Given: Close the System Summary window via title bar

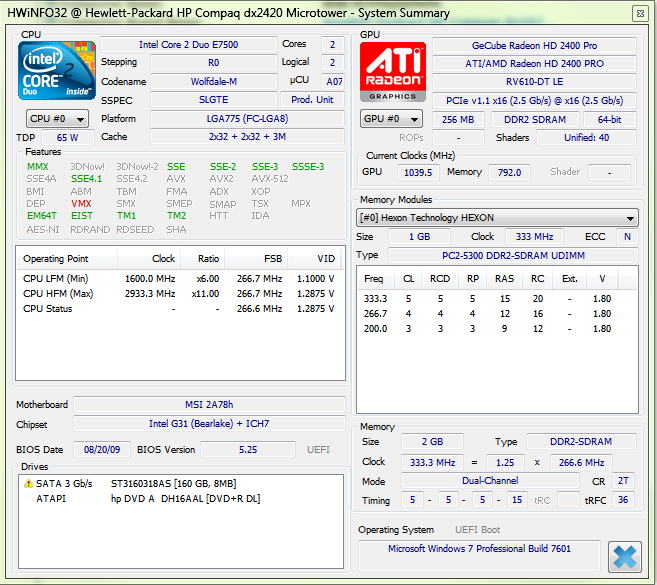Looking at the screenshot, I should coord(640,13).
